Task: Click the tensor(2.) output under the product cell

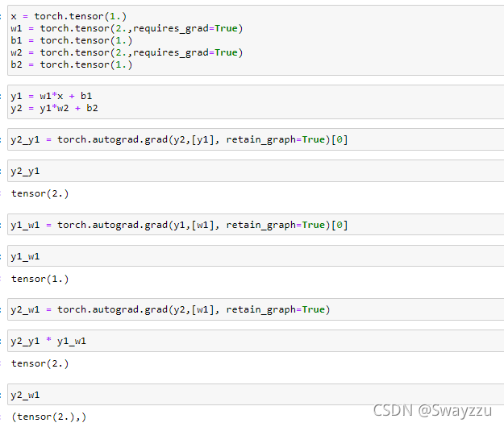Action: point(40,363)
